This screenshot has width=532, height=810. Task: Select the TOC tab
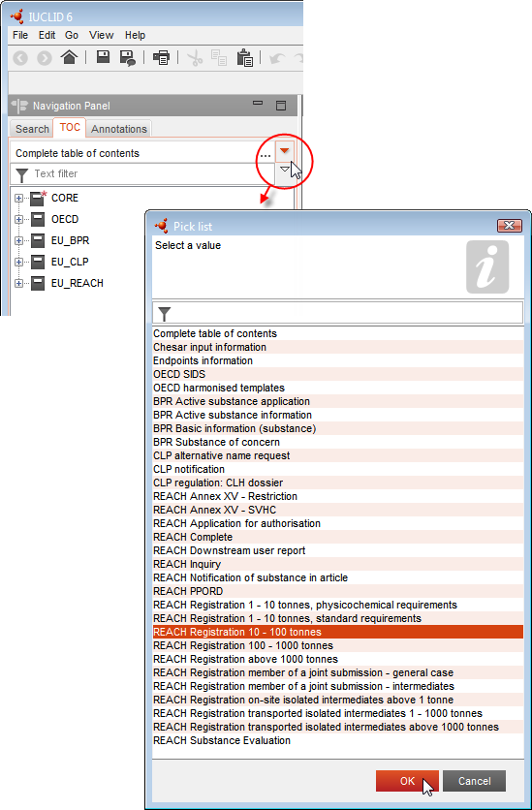pos(70,128)
